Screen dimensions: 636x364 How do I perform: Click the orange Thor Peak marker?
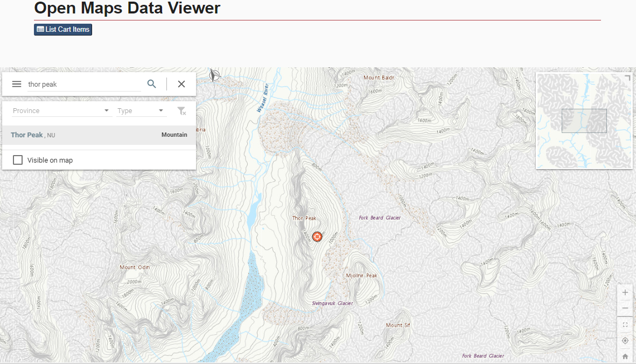click(317, 237)
